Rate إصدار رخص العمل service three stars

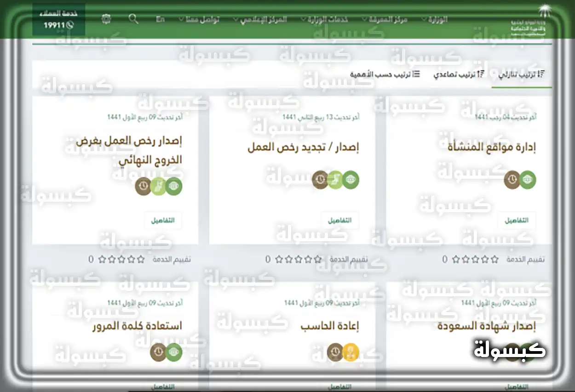pos(121,259)
